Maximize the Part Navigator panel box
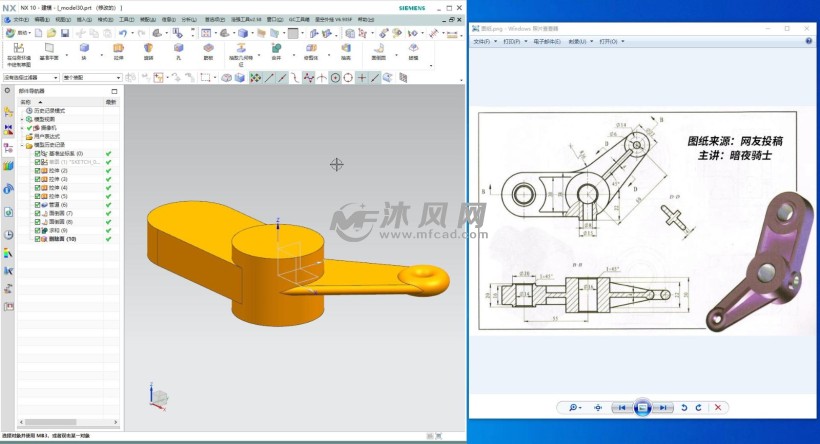820x444 pixels. click(114, 91)
